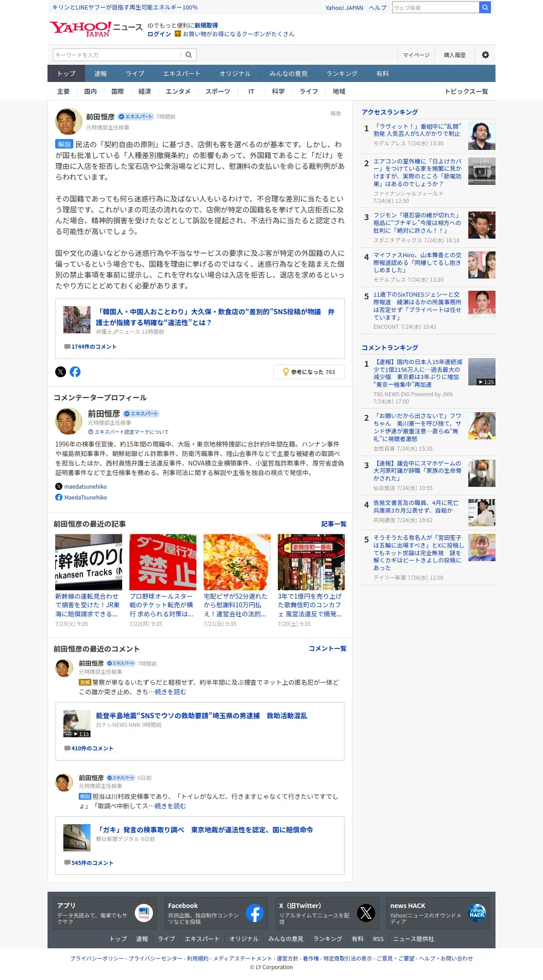Open the オリジナル tab
The image size is (543, 980).
click(x=235, y=73)
